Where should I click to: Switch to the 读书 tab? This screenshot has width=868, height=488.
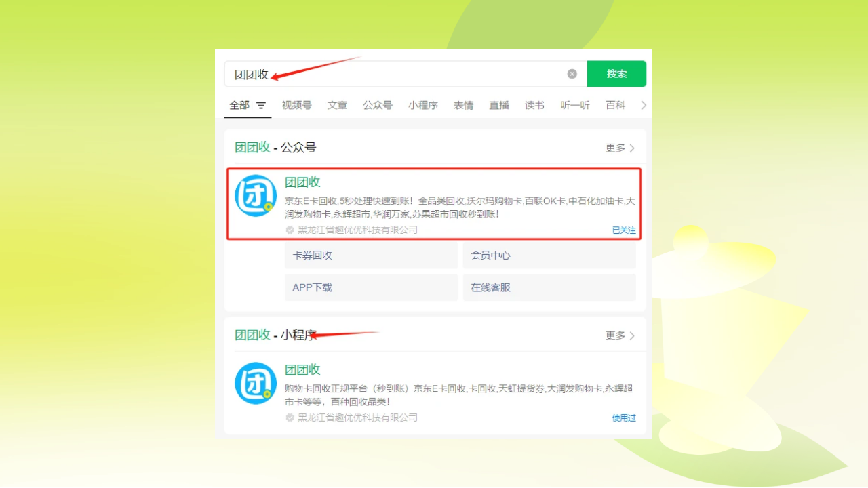pos(534,105)
